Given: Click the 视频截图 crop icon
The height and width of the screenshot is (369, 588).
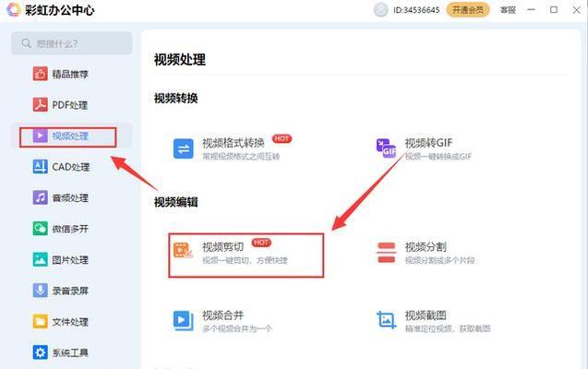Looking at the screenshot, I should click(386, 321).
